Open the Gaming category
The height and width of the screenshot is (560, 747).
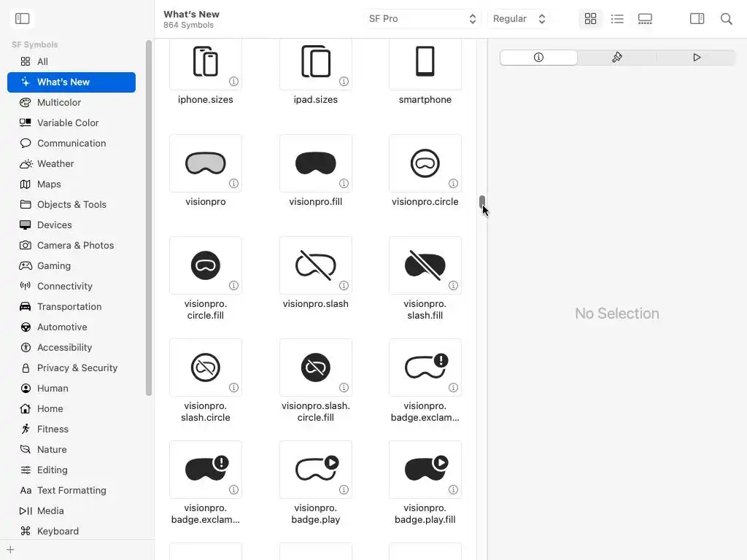(x=71, y=265)
